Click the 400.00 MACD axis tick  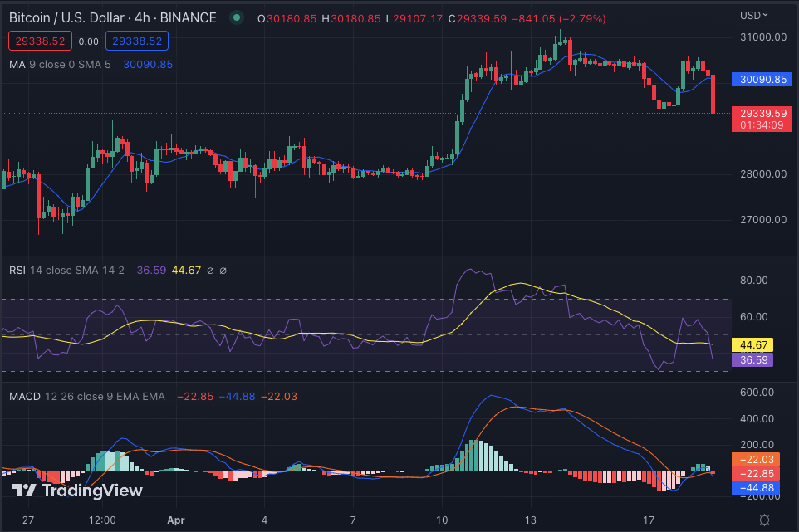(757, 419)
